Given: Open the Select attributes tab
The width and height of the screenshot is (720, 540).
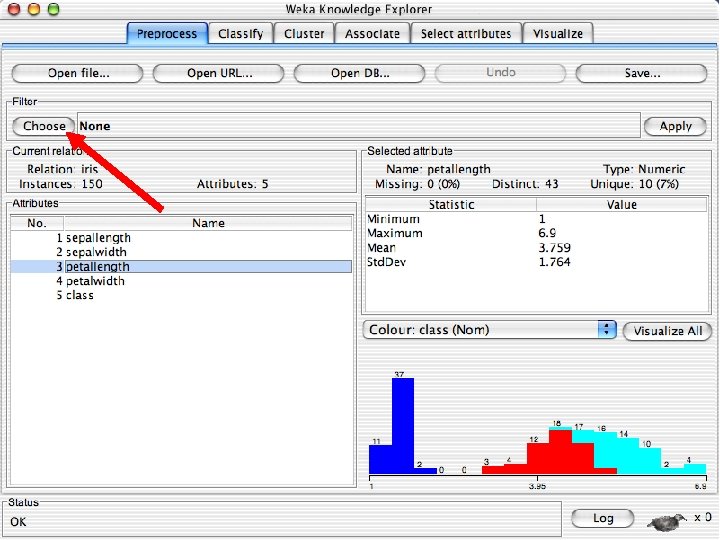Looking at the screenshot, I should pos(466,34).
